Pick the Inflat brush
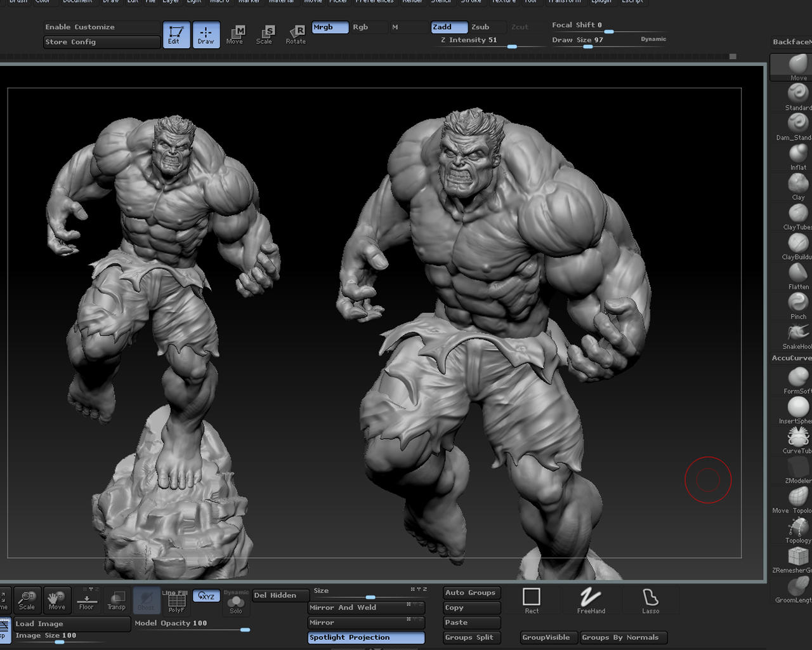The image size is (812, 650). [797, 157]
